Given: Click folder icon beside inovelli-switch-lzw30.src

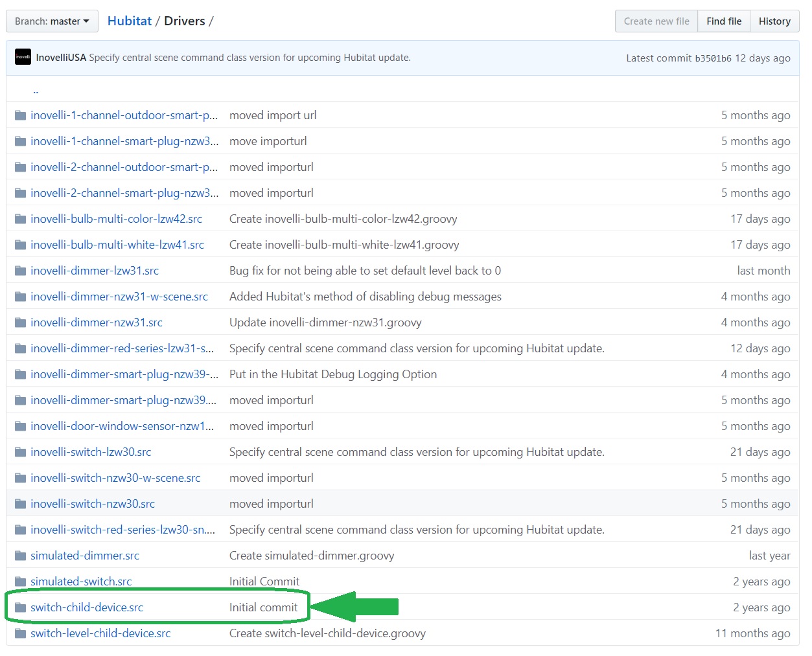Looking at the screenshot, I should 20,452.
